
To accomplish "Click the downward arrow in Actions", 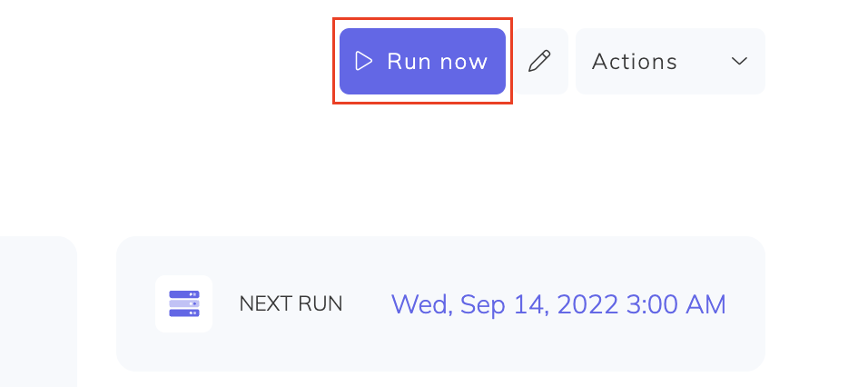I will pos(739,62).
